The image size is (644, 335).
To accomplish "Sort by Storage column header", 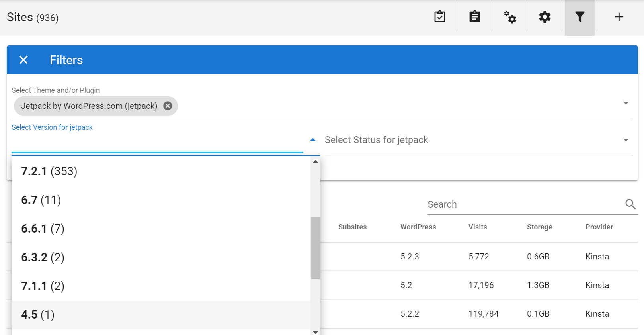I will (x=539, y=227).
